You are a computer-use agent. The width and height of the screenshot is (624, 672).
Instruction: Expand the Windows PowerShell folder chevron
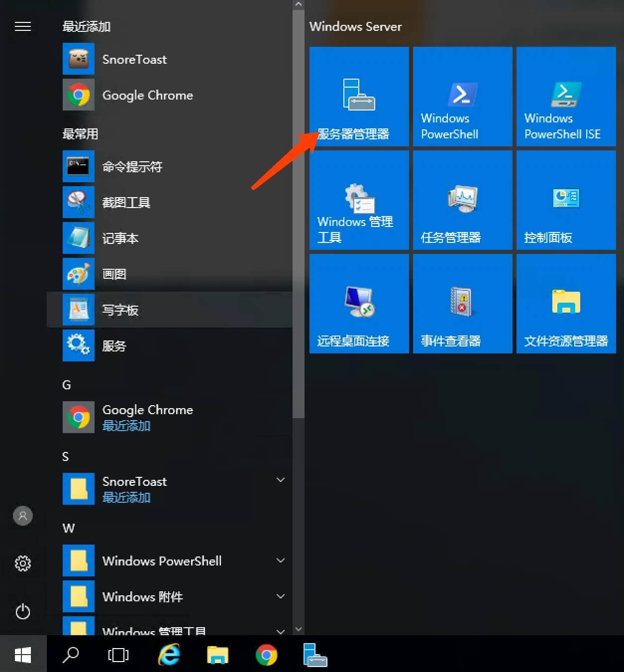281,560
